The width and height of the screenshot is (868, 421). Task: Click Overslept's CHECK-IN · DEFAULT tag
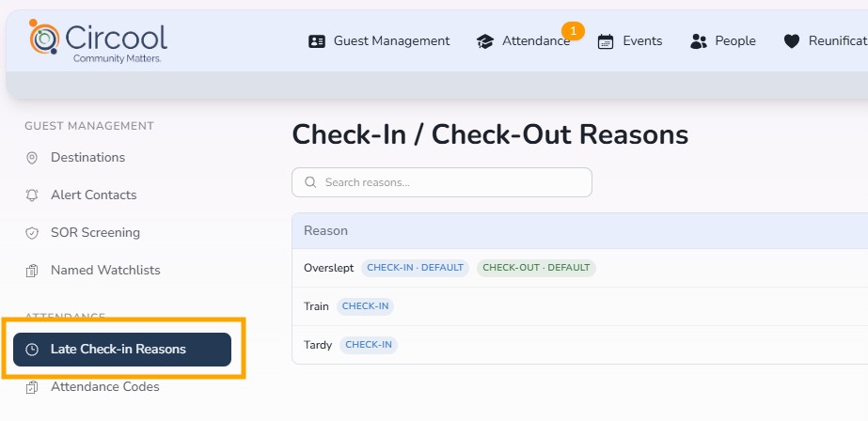(415, 268)
